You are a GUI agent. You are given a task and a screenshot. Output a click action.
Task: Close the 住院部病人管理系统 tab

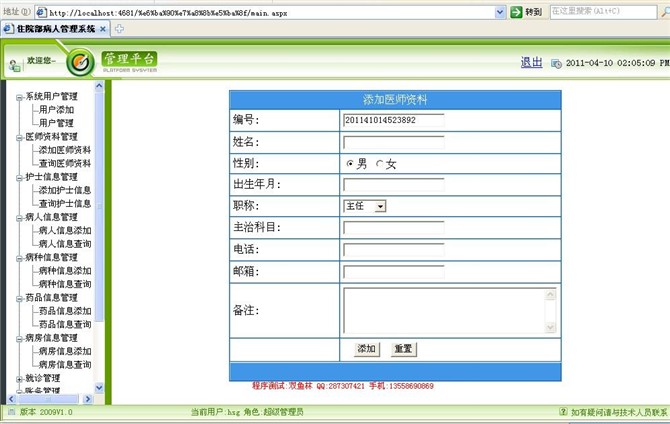(103, 29)
